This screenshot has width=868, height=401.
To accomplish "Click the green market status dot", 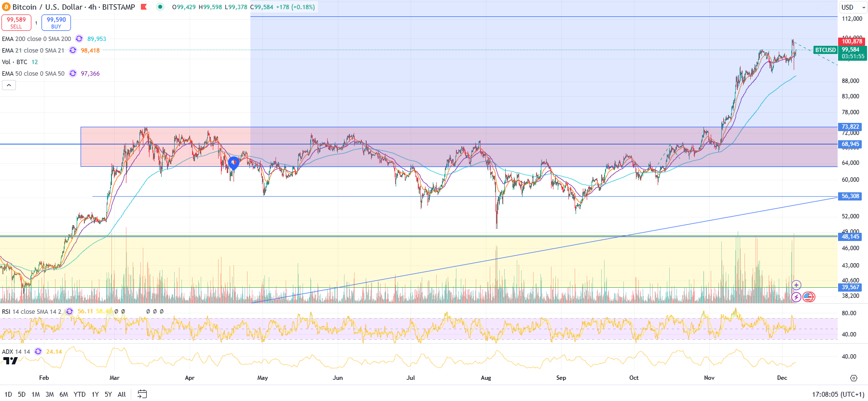I will [x=160, y=7].
